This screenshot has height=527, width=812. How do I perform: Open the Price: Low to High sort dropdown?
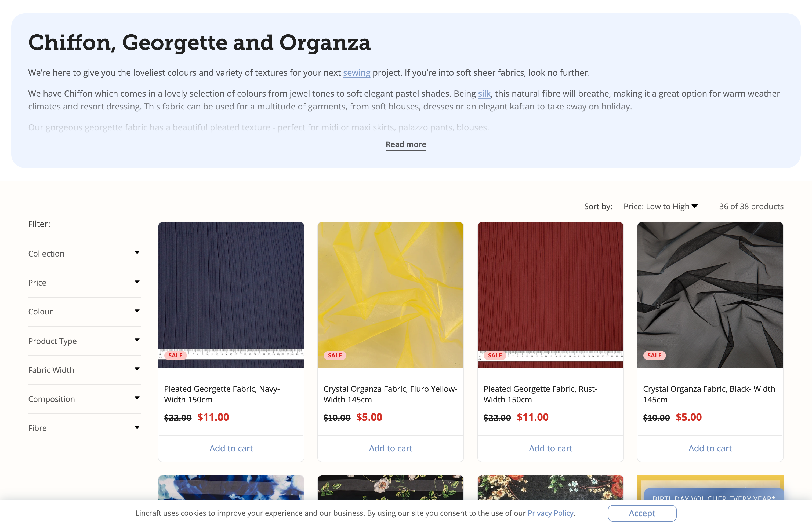point(661,207)
